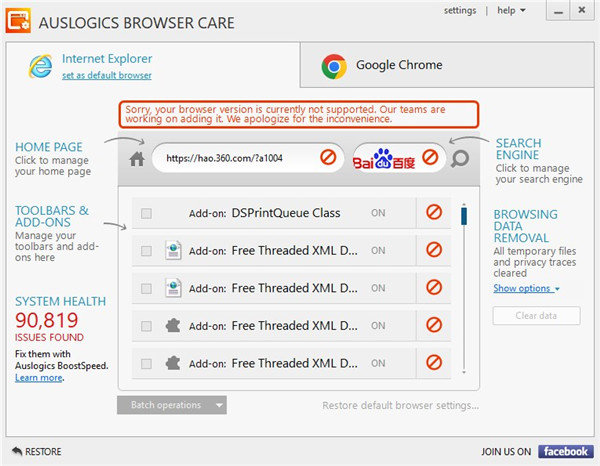Click the home page URL field
The height and width of the screenshot is (466, 600).
pyautogui.click(x=248, y=158)
